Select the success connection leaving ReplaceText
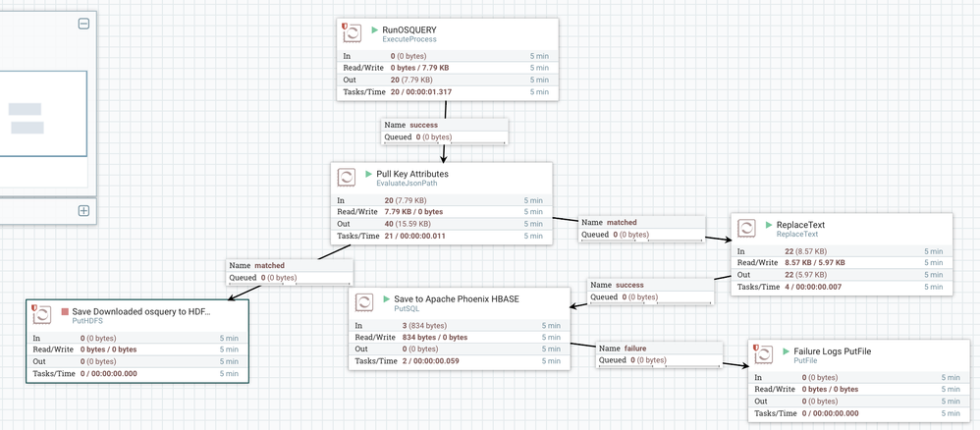 tap(651, 291)
